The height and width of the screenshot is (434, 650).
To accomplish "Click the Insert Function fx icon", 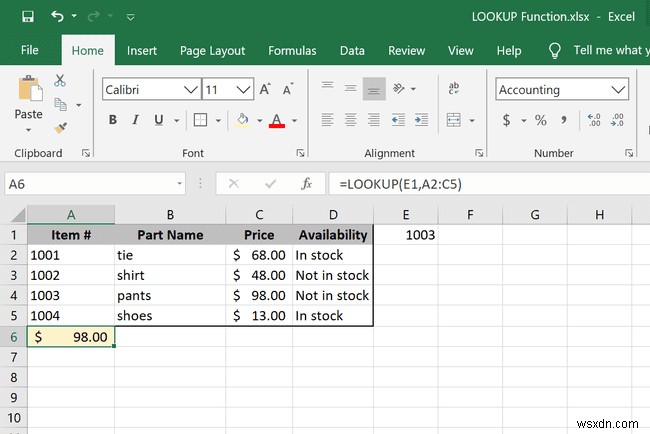I will (307, 184).
